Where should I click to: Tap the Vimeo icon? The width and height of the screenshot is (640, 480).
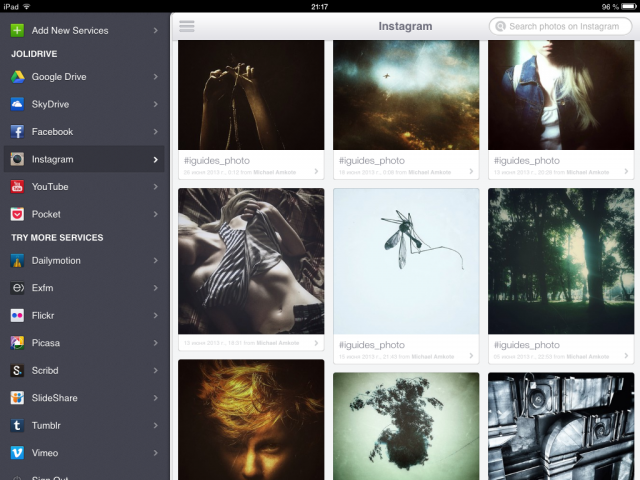pos(17,453)
